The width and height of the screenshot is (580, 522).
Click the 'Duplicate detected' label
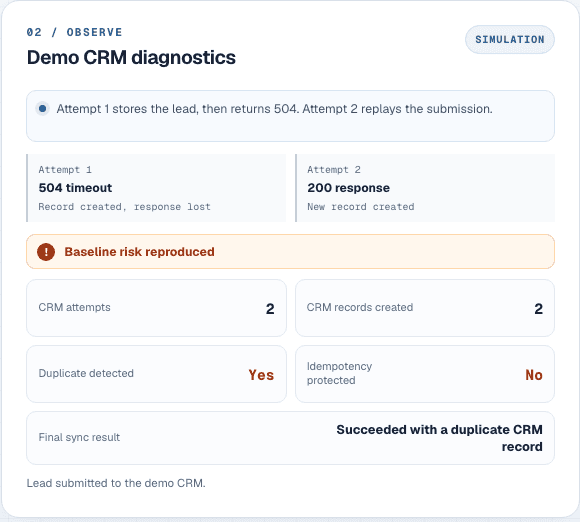(86, 373)
